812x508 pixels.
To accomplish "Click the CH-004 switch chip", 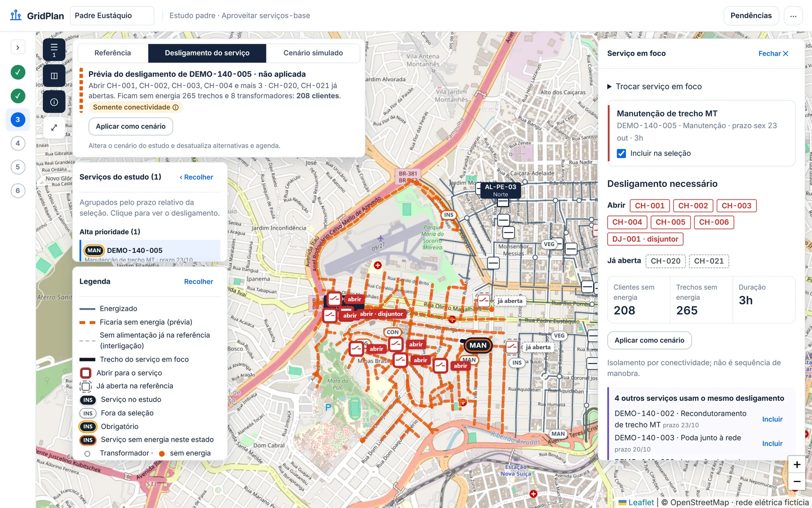I will coord(627,222).
